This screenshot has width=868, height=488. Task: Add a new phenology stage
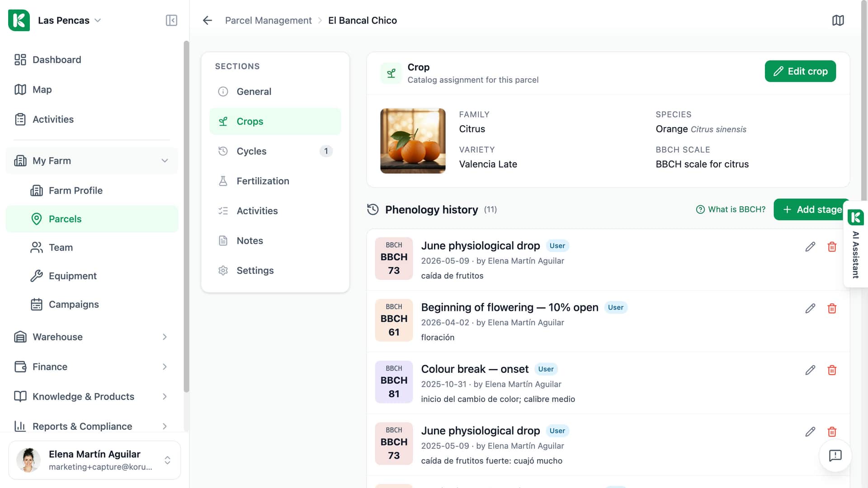(x=812, y=210)
